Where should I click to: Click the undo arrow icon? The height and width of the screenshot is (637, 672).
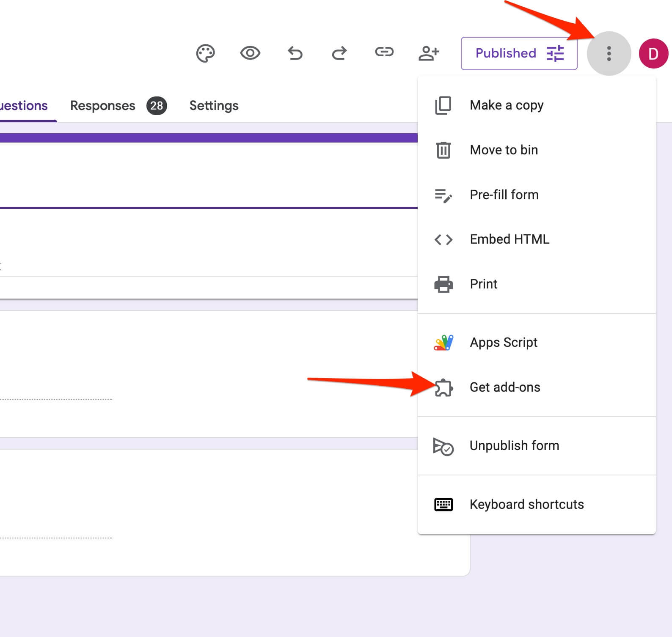[295, 53]
